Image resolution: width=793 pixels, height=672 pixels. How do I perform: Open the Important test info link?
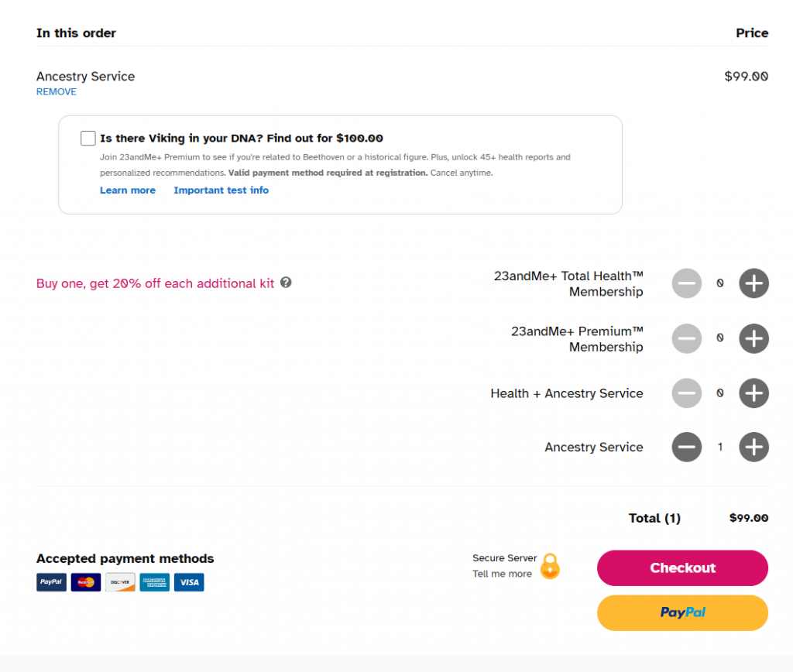[x=221, y=190]
